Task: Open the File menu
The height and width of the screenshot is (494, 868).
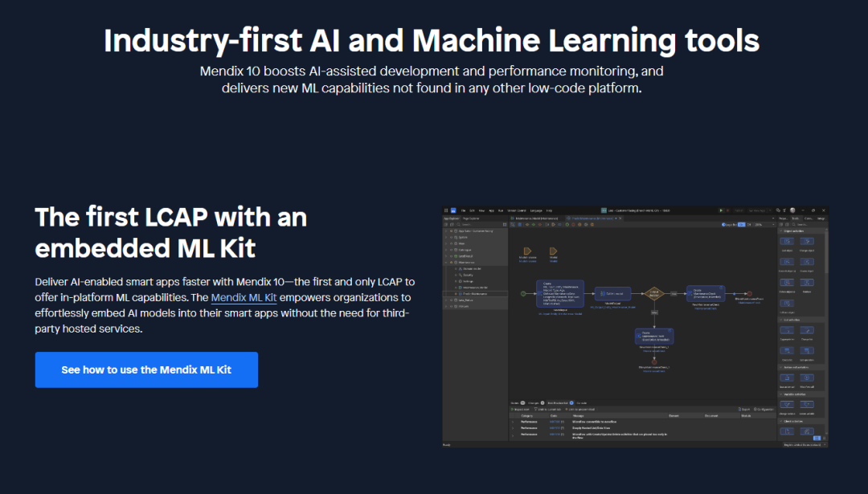Action: (463, 210)
